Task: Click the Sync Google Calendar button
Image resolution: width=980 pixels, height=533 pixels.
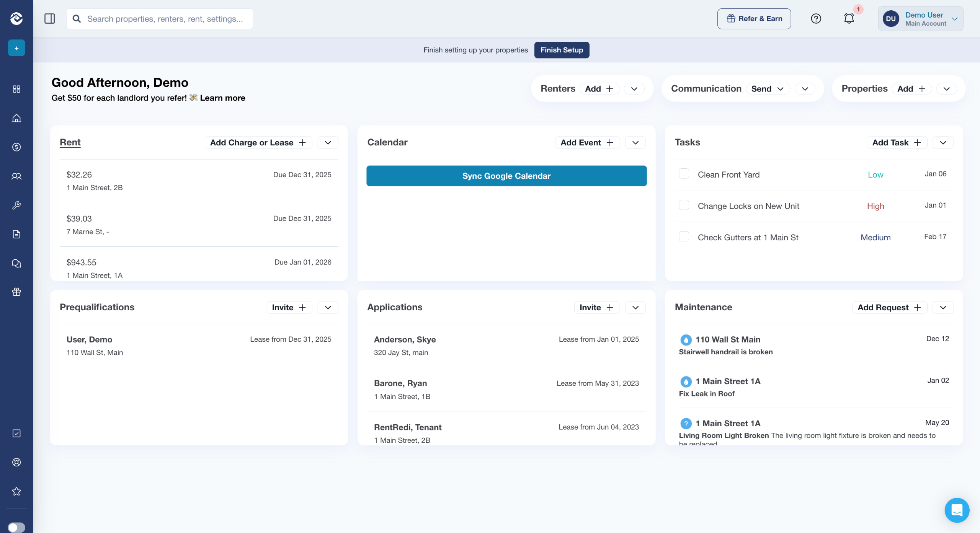Action: point(506,176)
